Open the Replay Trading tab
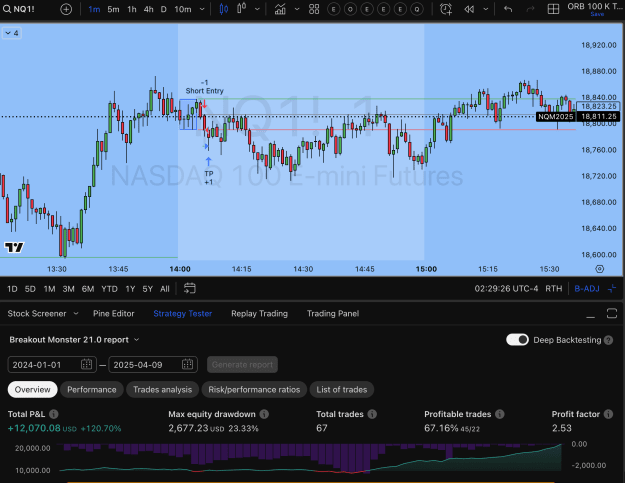Image resolution: width=625 pixels, height=483 pixels. tap(259, 314)
